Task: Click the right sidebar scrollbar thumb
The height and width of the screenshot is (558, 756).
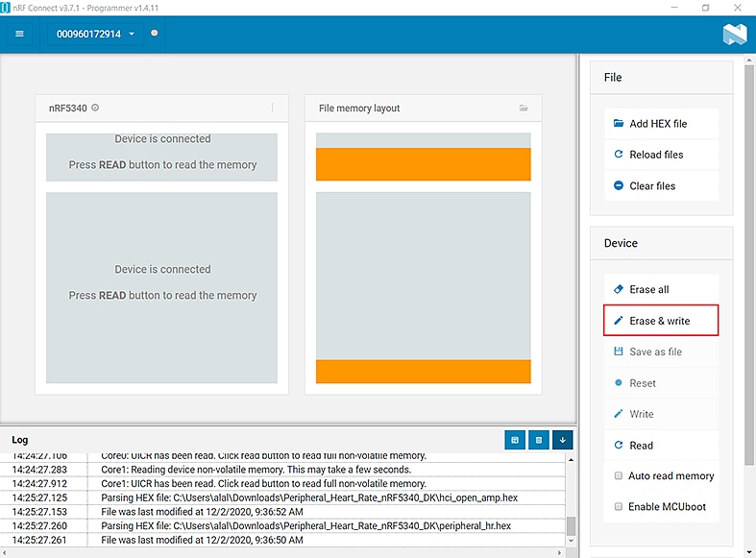Action: pos(748,265)
